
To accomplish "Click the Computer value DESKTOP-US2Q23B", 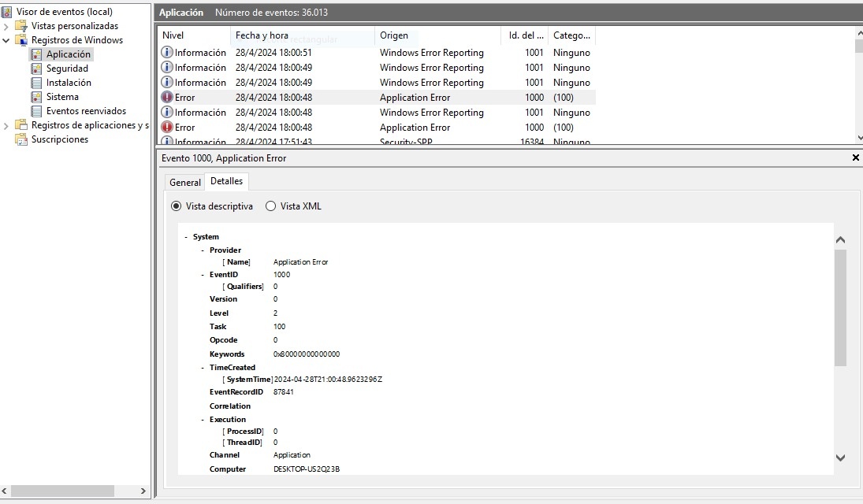I will tap(307, 469).
